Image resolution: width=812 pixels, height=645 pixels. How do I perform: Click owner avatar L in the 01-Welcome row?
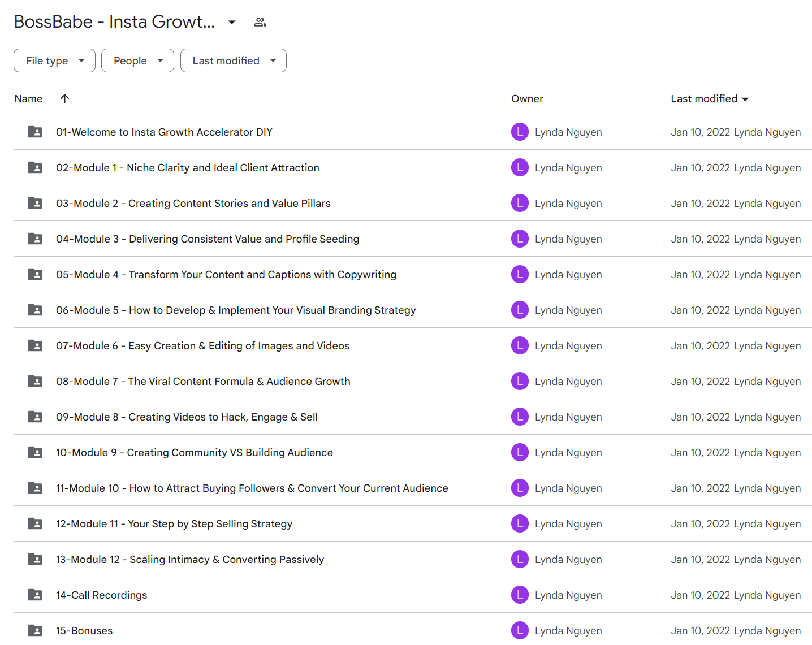520,132
